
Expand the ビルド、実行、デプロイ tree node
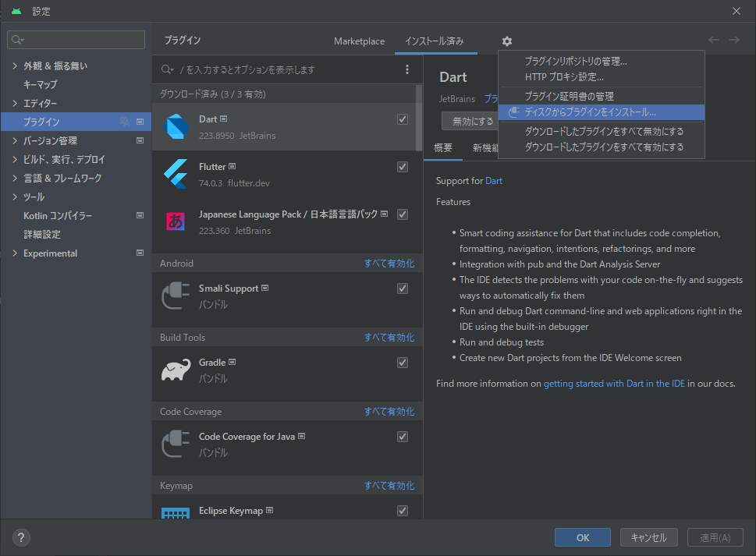coord(15,160)
